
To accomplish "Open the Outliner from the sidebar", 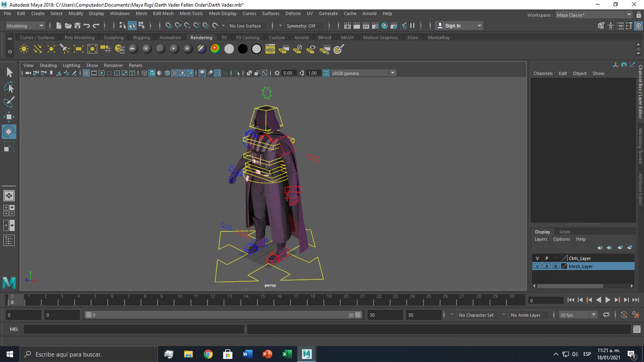I will point(9,240).
